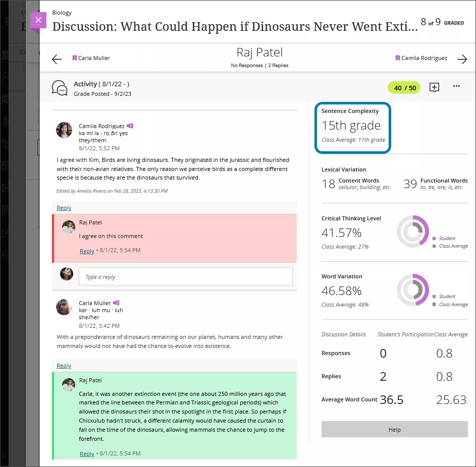Advance to next student Camila Rodriguez
Screen dimensions: 476x467
pyautogui.click(x=462, y=59)
